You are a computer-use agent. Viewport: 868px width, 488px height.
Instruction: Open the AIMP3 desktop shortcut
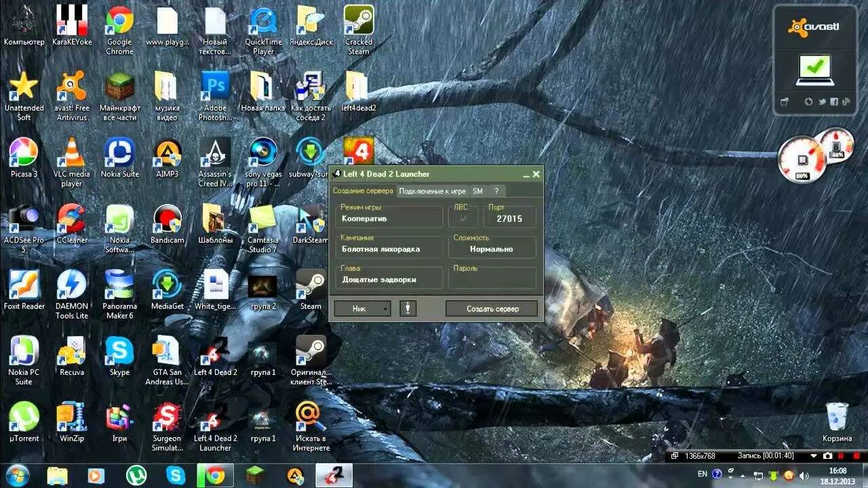(x=167, y=157)
